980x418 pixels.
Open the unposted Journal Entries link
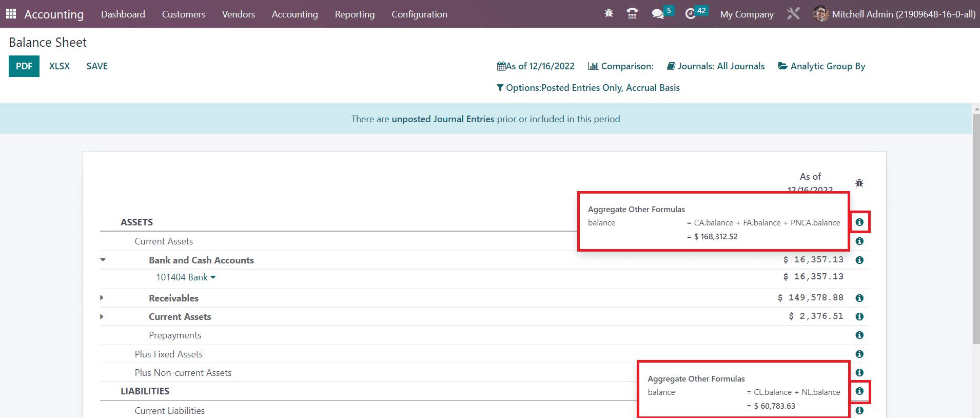443,119
